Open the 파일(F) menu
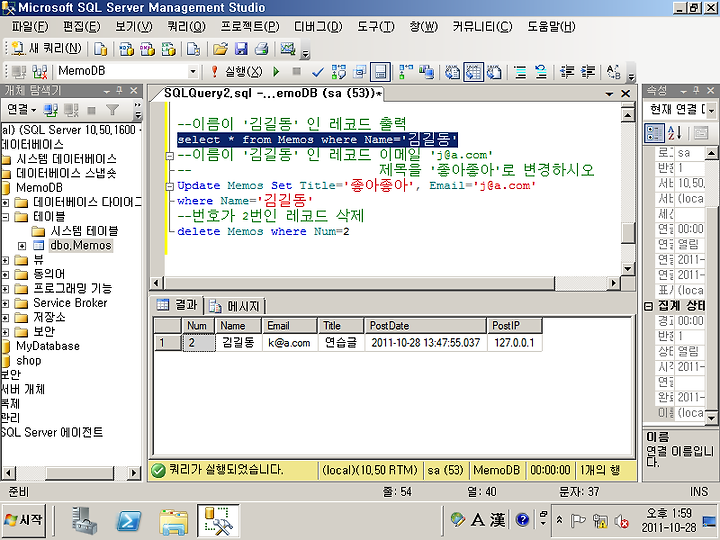720x540 pixels. click(x=30, y=27)
